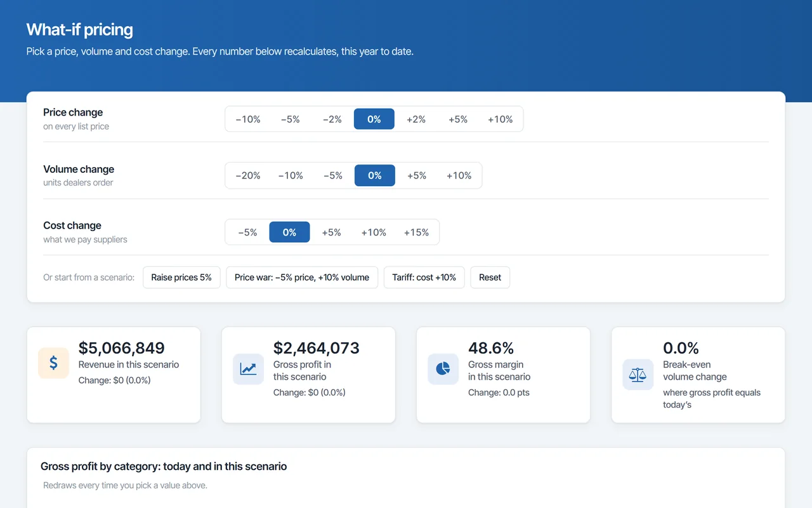Set volume change to +10%
The image size is (812, 508).
point(459,175)
